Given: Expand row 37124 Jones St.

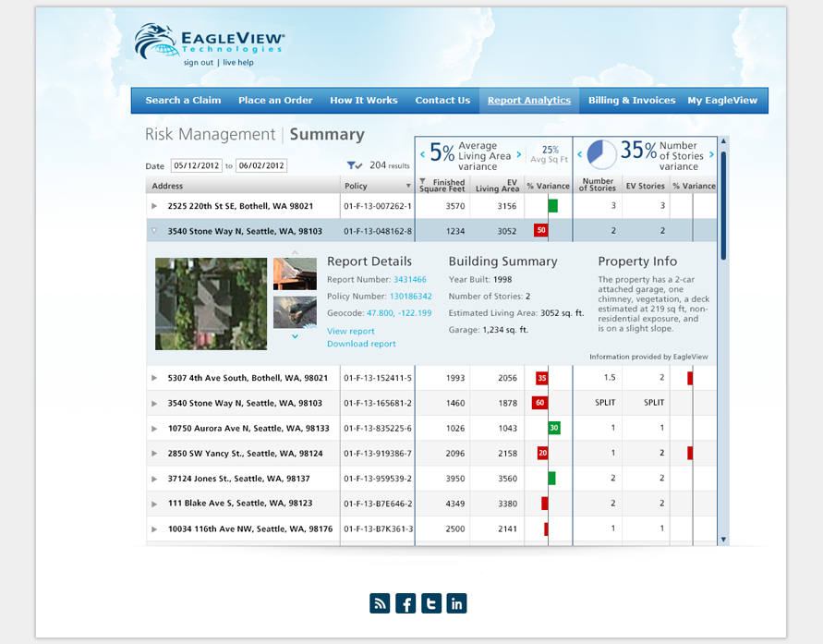Looking at the screenshot, I should 154,479.
